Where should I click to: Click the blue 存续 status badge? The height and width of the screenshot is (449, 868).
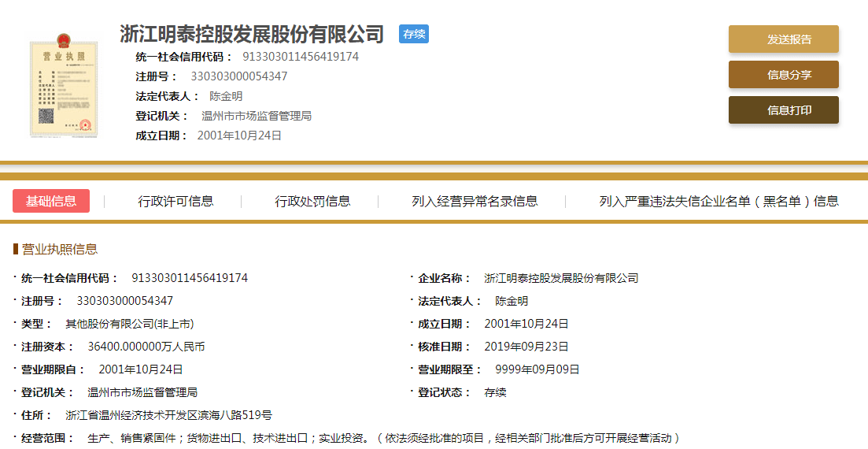[x=413, y=34]
